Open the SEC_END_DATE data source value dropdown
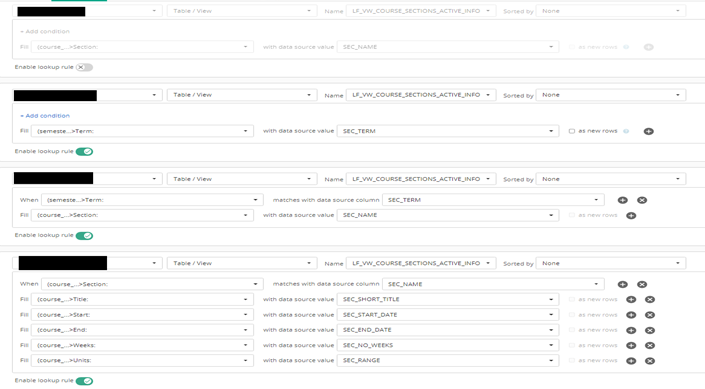 pyautogui.click(x=448, y=330)
